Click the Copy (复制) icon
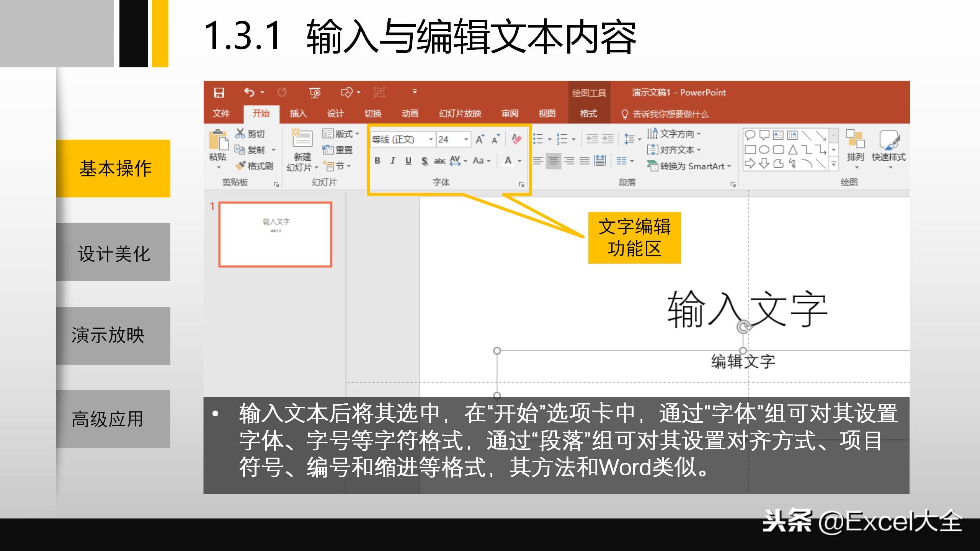 (x=240, y=150)
